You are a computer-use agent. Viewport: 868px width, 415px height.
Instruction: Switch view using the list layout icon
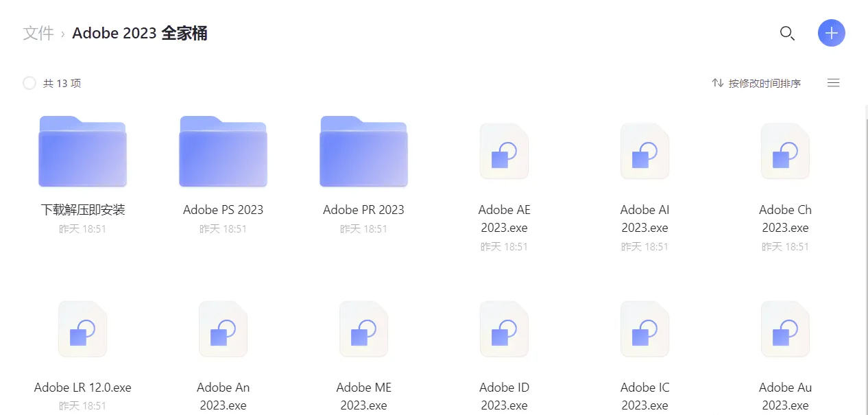833,83
